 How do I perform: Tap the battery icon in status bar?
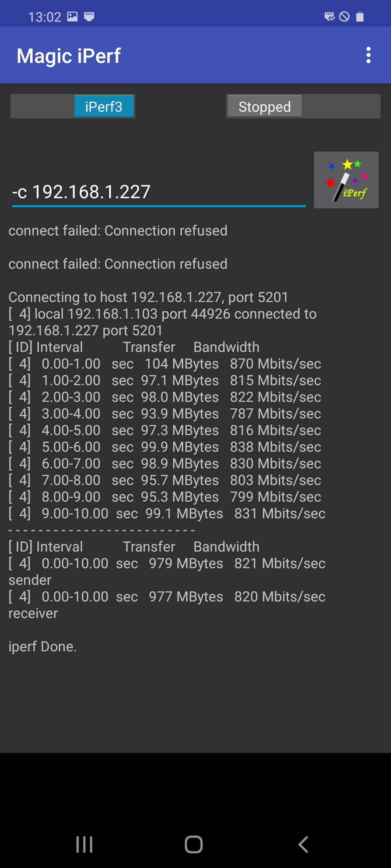click(x=360, y=17)
